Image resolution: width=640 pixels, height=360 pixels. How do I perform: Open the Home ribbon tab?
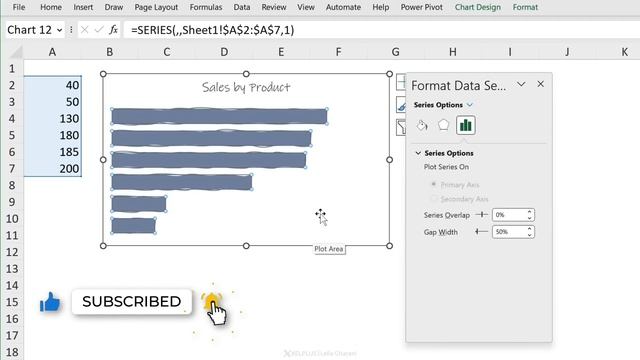pyautogui.click(x=51, y=7)
